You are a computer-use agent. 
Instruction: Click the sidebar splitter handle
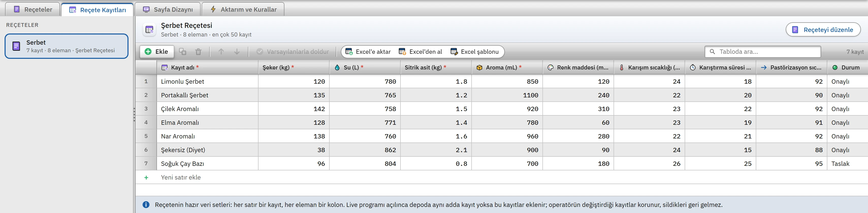click(134, 114)
